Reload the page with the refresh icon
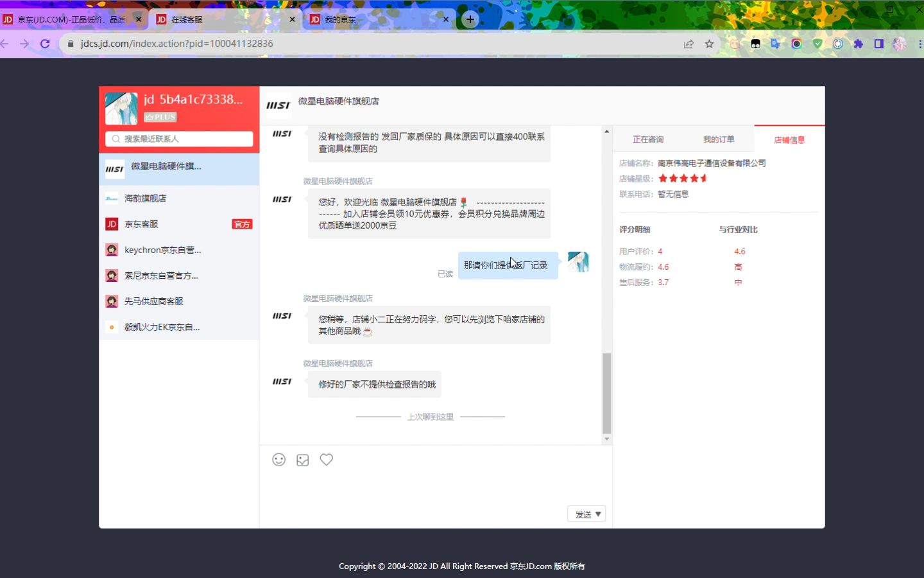The height and width of the screenshot is (578, 924). click(45, 44)
